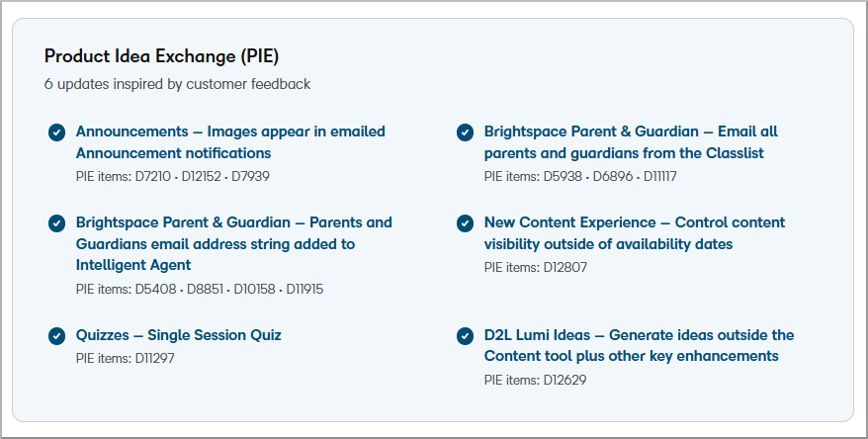Screen dimensions: 868x439
Task: Click checkmark icon next to Single Session Quiz
Action: coord(56,336)
